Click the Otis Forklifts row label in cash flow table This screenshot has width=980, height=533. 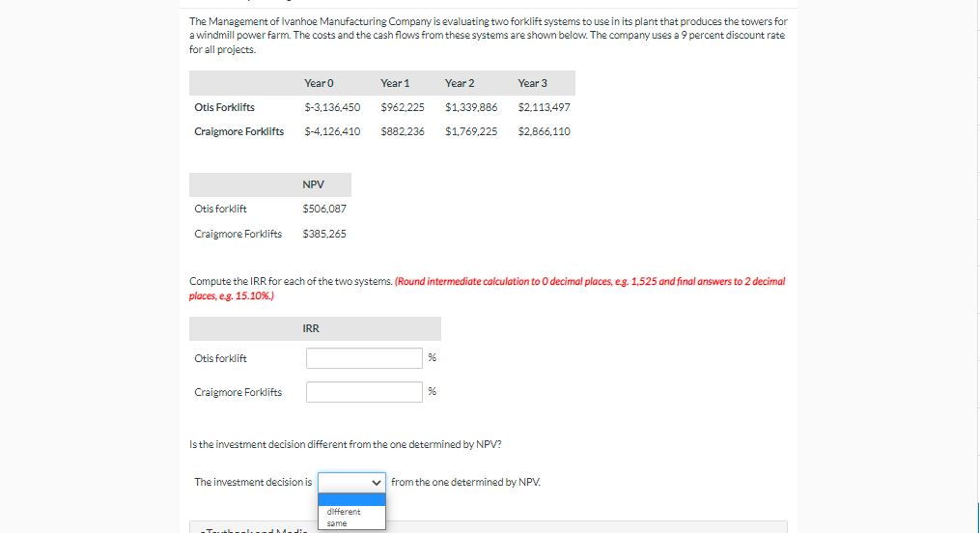click(224, 107)
